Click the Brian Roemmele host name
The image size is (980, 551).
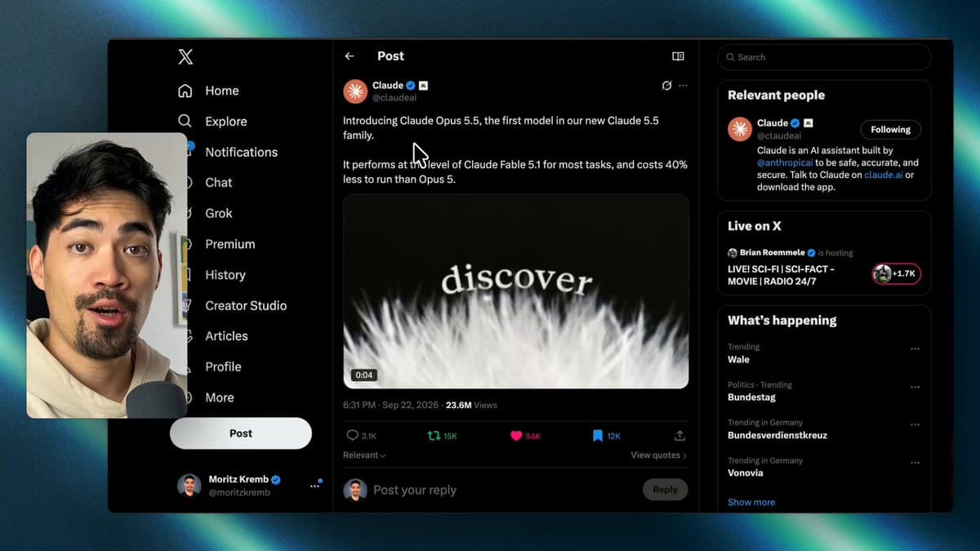[x=773, y=253]
